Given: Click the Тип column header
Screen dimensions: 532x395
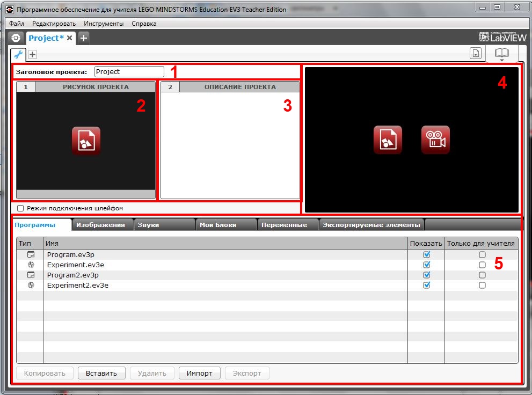Looking at the screenshot, I should [30, 244].
